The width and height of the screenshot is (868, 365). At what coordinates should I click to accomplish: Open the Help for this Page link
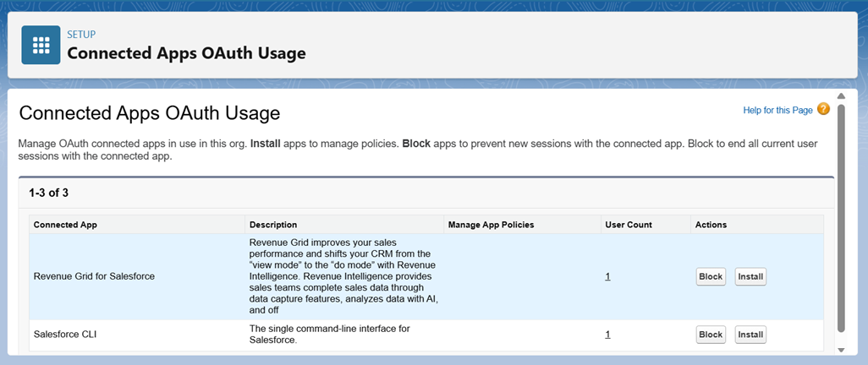tap(777, 110)
